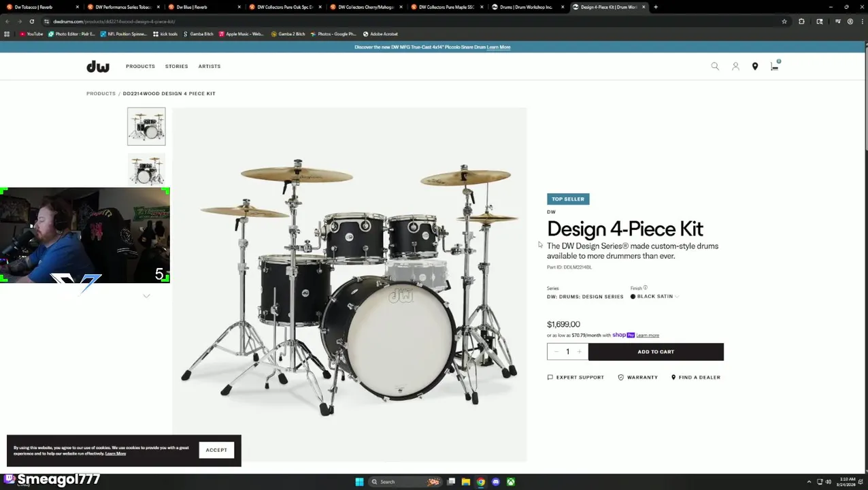
Task: Click the browser back arrow
Action: coord(7,21)
